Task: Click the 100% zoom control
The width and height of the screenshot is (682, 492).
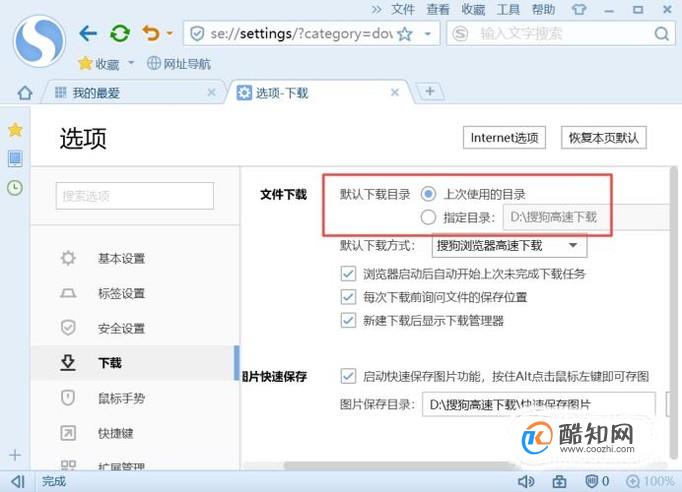Action: point(650,481)
